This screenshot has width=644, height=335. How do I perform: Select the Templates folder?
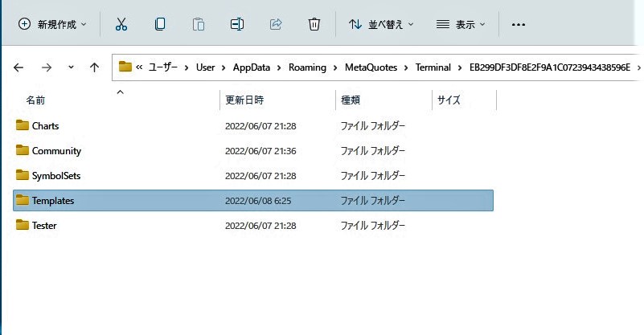(53, 201)
